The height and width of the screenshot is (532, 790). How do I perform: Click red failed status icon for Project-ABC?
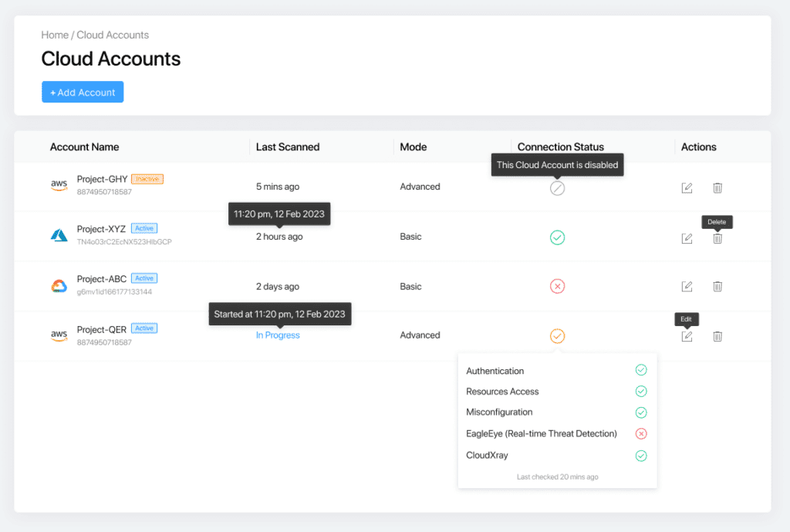coord(557,286)
